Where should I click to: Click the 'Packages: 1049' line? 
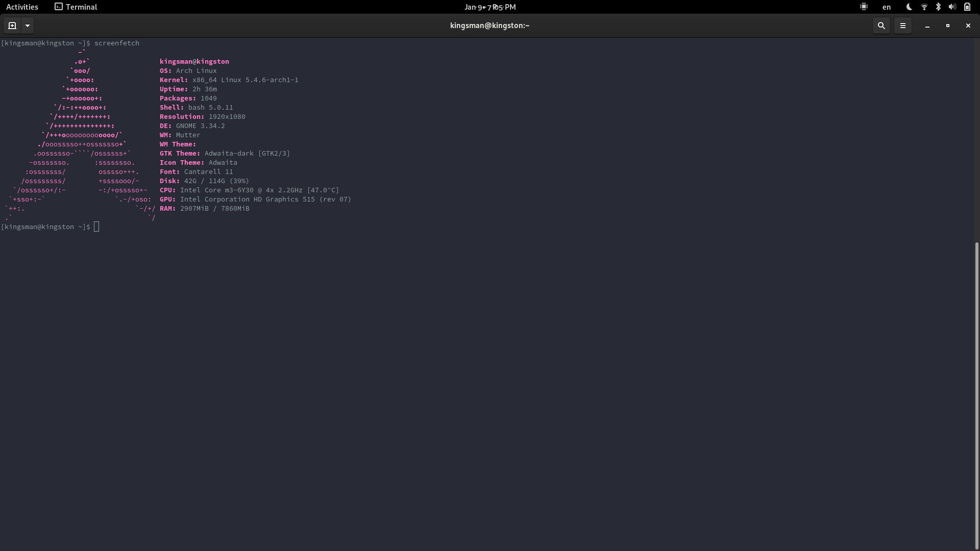[188, 98]
